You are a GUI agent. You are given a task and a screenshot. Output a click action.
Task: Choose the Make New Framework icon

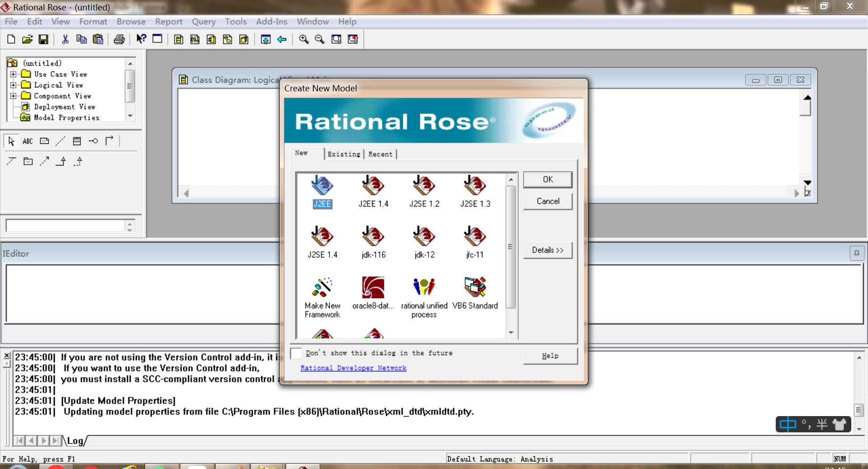pyautogui.click(x=322, y=298)
